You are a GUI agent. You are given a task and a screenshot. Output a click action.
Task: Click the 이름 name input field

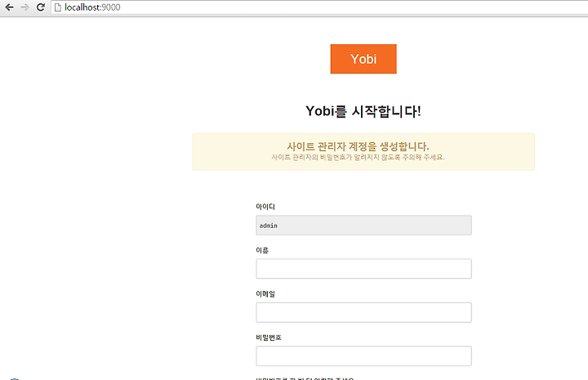click(363, 269)
